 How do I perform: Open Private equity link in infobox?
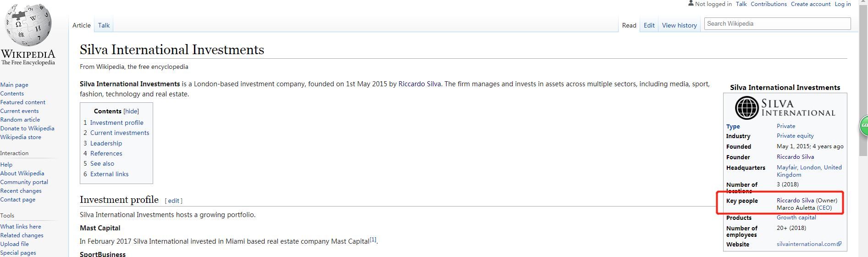[795, 136]
